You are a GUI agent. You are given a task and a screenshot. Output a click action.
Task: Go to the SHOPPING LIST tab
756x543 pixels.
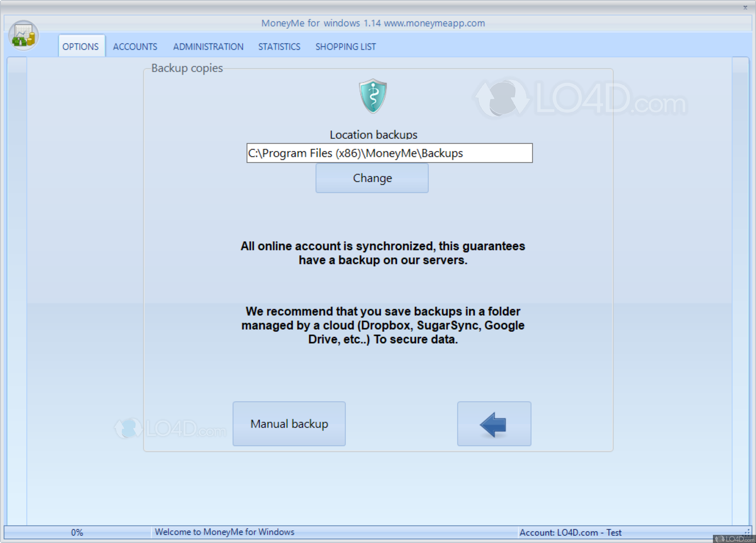[x=346, y=46]
